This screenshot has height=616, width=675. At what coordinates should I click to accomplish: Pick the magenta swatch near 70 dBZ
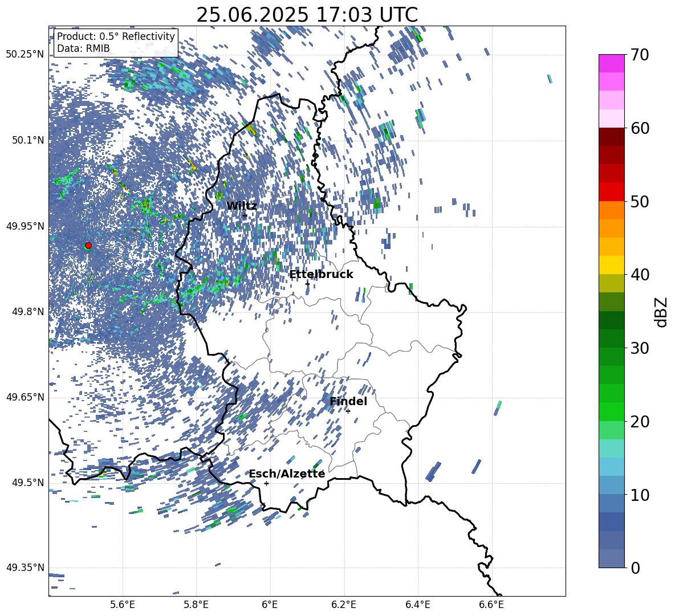[x=611, y=63]
